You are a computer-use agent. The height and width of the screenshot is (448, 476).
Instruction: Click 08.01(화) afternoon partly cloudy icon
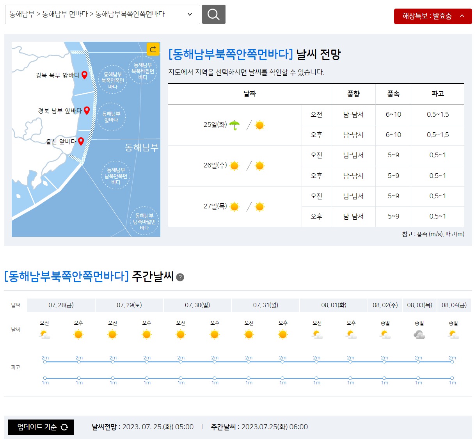[x=352, y=334]
